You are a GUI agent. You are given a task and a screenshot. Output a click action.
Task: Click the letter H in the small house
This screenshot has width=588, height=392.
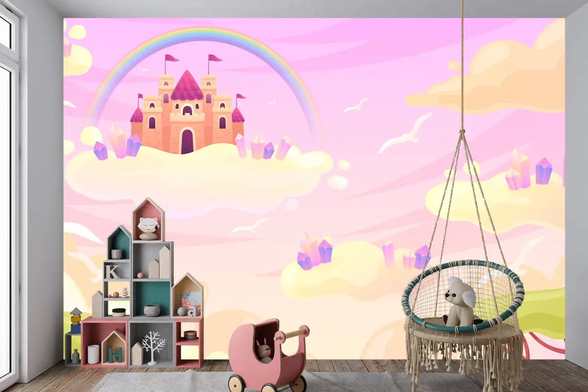click(114, 354)
